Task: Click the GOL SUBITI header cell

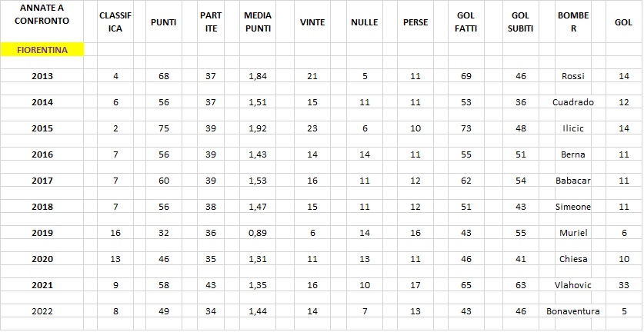Action: [520, 22]
